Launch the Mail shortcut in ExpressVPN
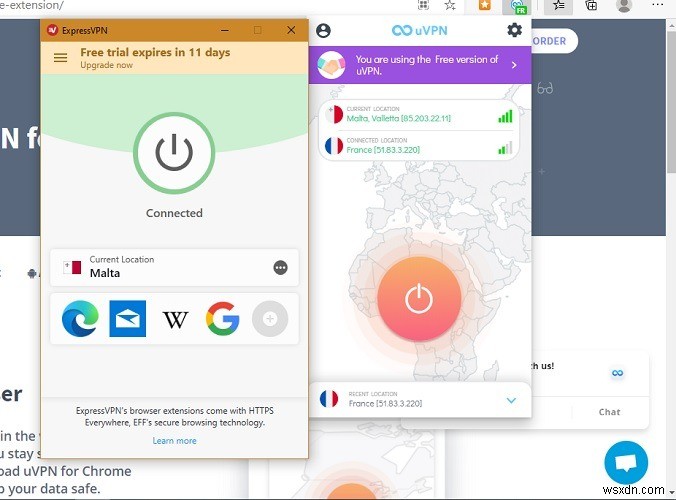 (128, 319)
